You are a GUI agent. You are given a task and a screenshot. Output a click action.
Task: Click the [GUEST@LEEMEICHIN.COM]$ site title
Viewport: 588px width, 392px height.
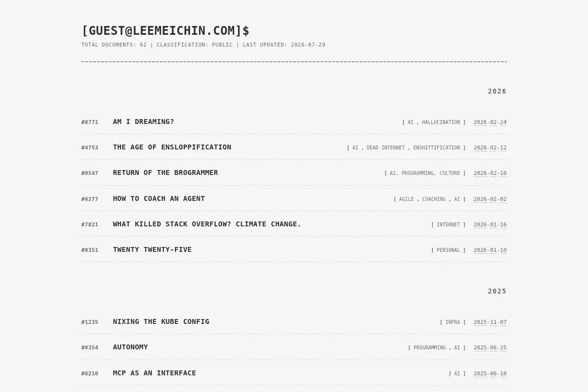pyautogui.click(x=165, y=30)
